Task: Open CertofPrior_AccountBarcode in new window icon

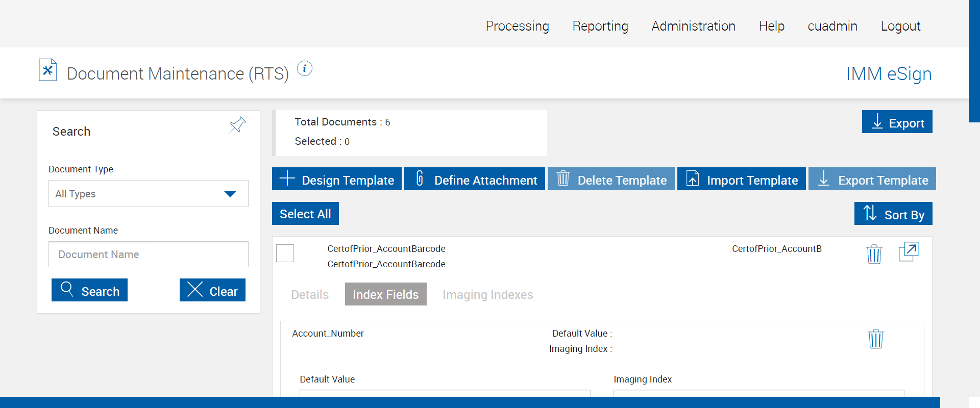Action: [908, 252]
